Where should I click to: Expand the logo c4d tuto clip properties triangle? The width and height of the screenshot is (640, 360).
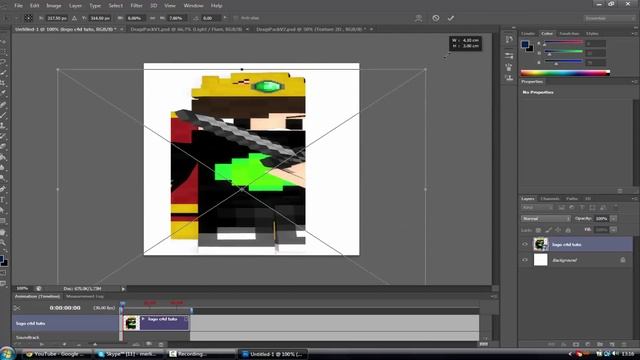143,319
